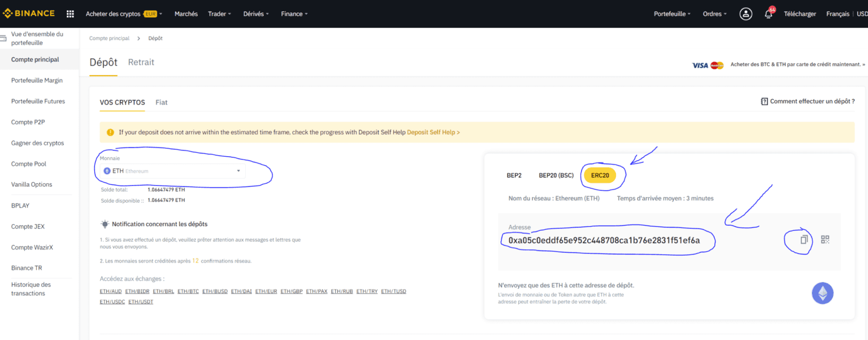Open the Monnaie ETH Ethereum dropdown
Image resolution: width=868 pixels, height=340 pixels.
(x=172, y=170)
